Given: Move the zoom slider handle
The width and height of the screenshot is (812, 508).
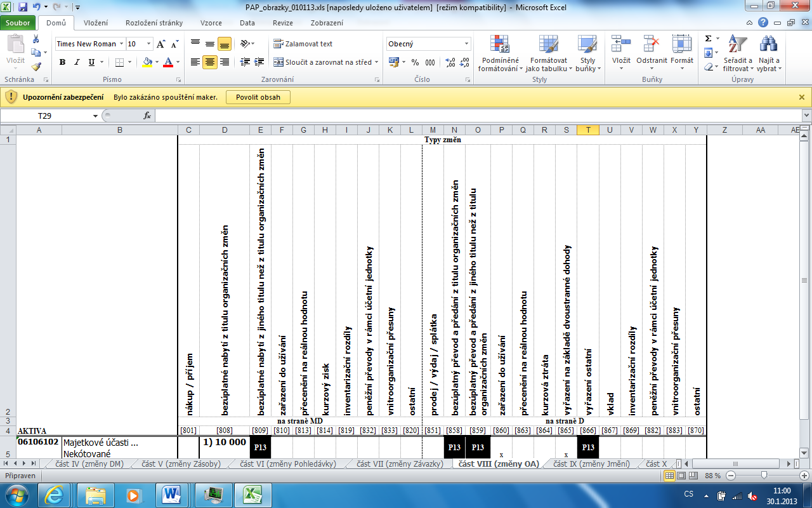Looking at the screenshot, I should (764, 476).
